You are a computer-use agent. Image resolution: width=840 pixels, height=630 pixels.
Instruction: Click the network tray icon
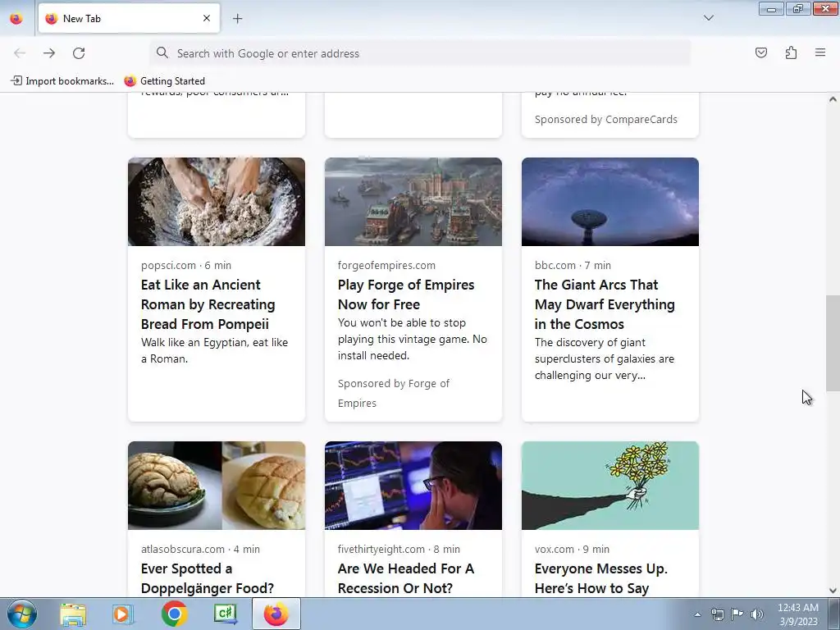(x=717, y=614)
